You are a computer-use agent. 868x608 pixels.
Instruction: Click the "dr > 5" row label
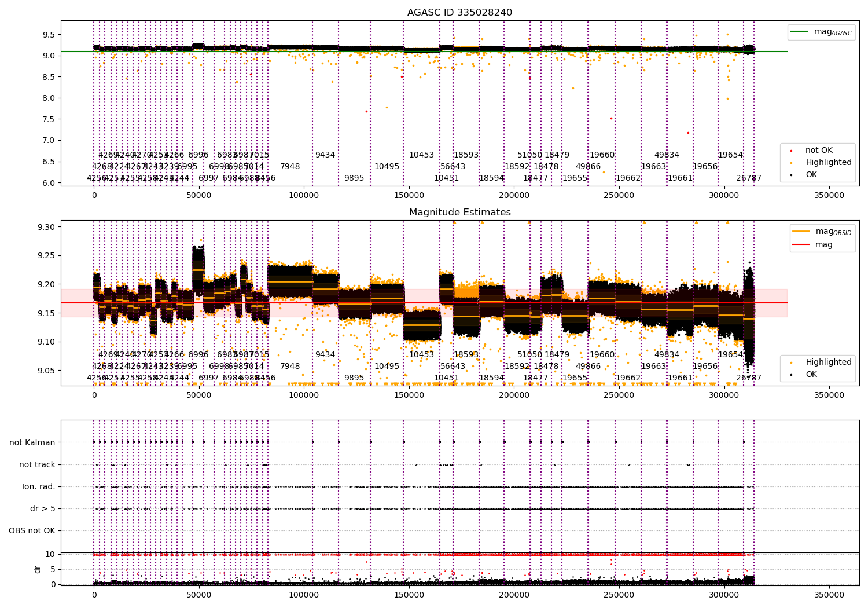pyautogui.click(x=43, y=509)
